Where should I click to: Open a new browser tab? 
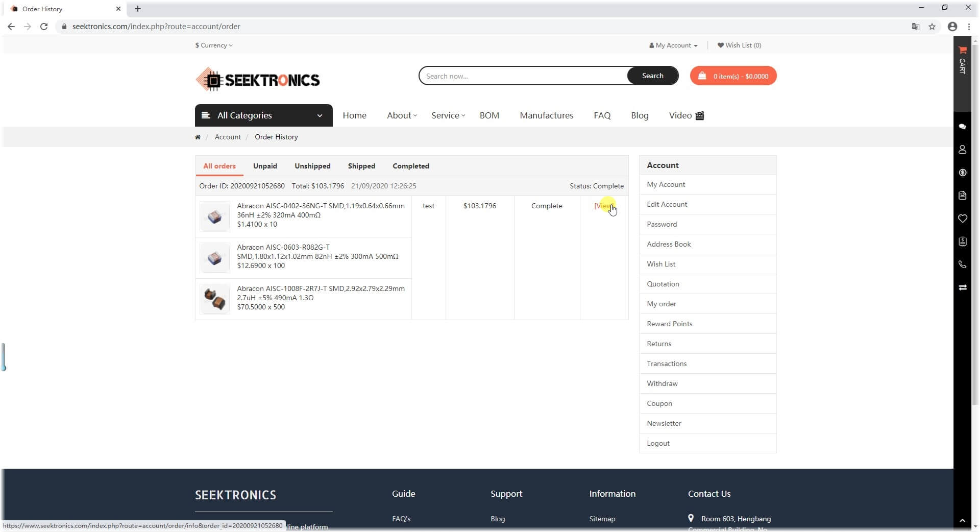click(x=138, y=9)
